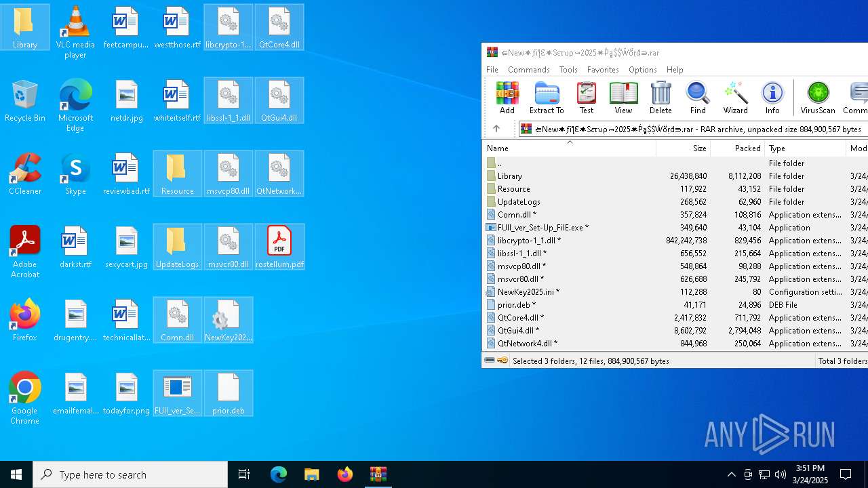Open the Commands menu

coord(528,70)
